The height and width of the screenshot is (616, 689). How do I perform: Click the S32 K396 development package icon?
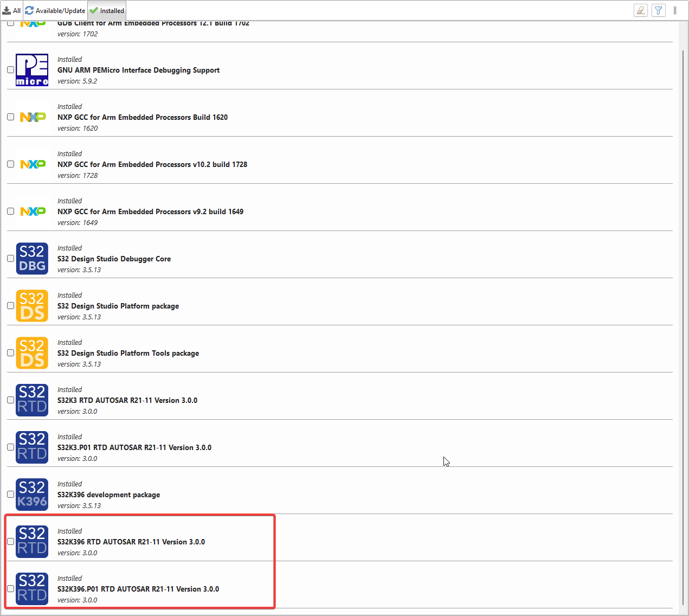[x=32, y=495]
